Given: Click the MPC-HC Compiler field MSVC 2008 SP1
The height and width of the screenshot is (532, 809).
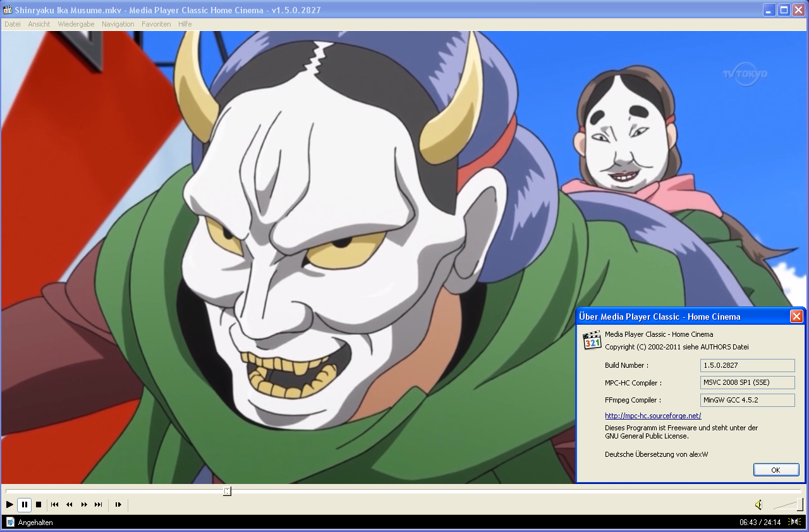Looking at the screenshot, I should tap(748, 382).
